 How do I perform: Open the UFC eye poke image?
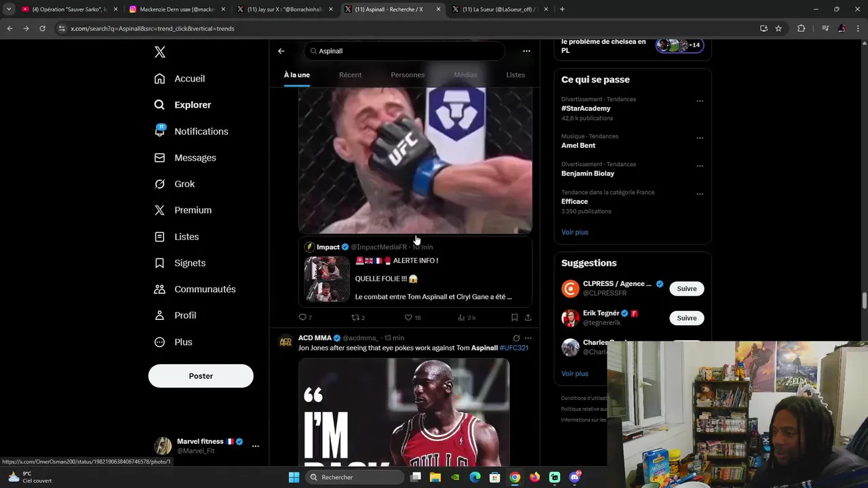pyautogui.click(x=415, y=160)
